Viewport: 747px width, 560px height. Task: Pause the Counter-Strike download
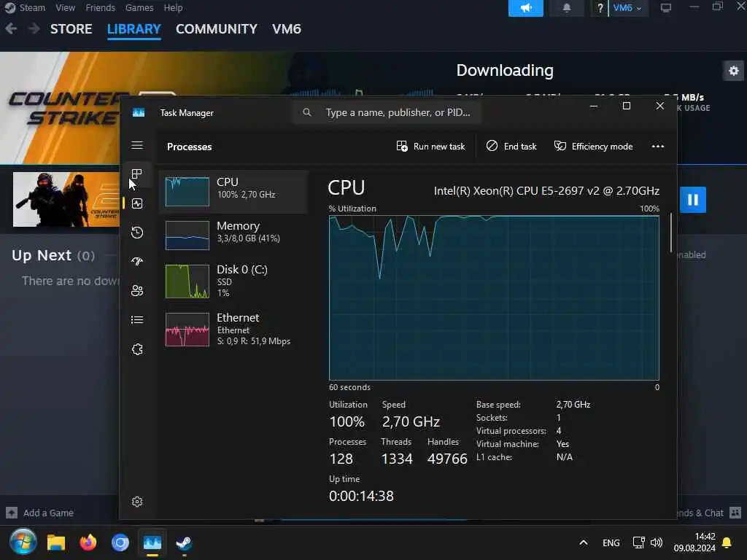tap(693, 199)
